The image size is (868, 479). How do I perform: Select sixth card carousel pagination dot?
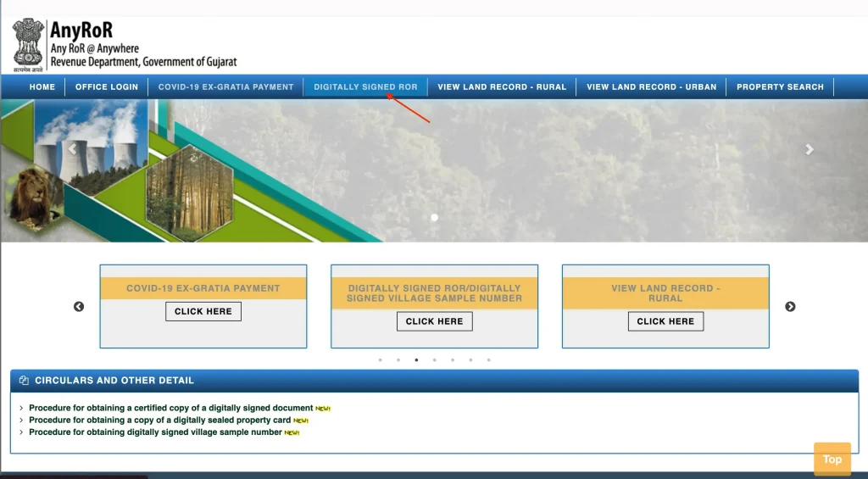click(x=470, y=360)
